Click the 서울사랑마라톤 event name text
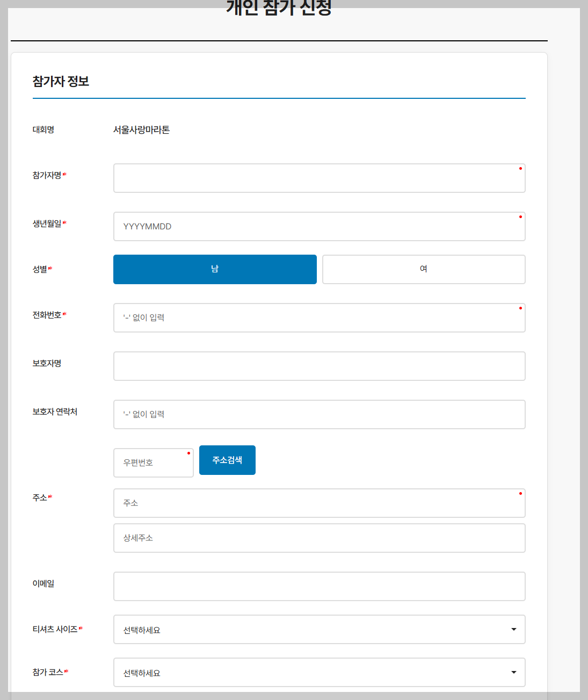The height and width of the screenshot is (700, 588). point(141,129)
